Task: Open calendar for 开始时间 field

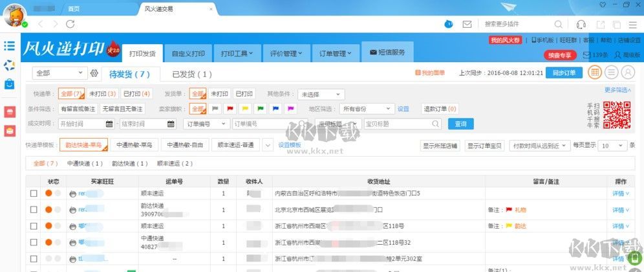Action: (109, 124)
